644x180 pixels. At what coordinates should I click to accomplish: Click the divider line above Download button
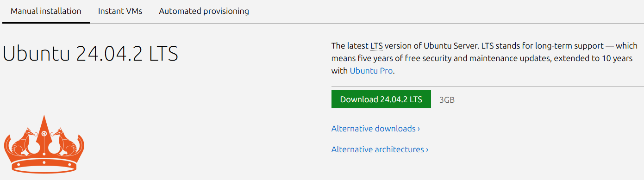[488, 86]
